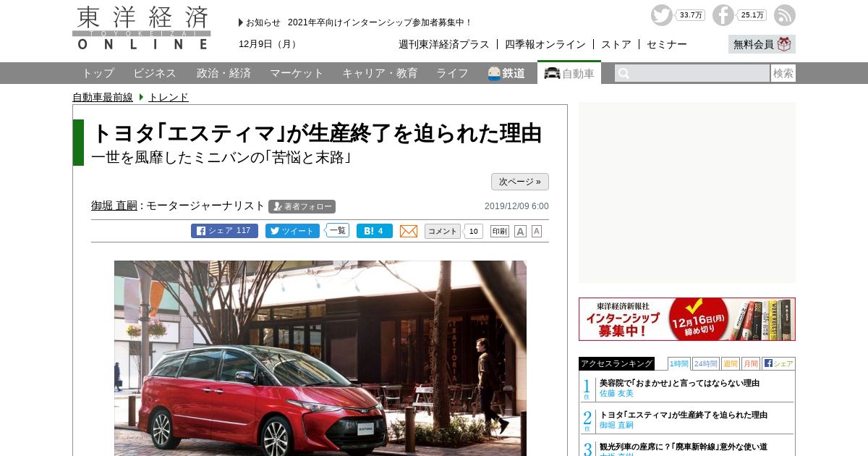This screenshot has width=868, height=456.
Task: Switch ranking to 週間 tab
Action: [x=730, y=363]
